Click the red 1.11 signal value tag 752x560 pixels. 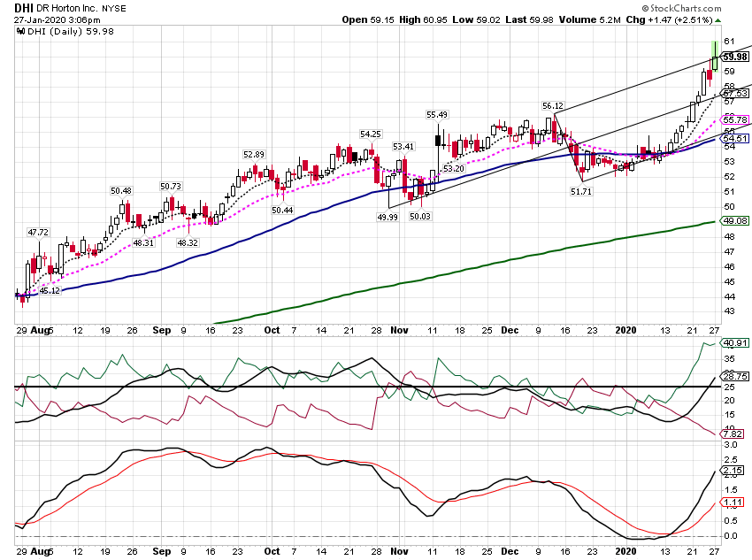(733, 502)
